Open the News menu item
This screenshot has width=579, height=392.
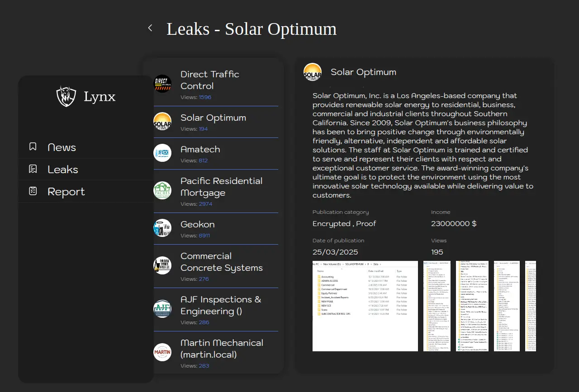click(x=62, y=147)
